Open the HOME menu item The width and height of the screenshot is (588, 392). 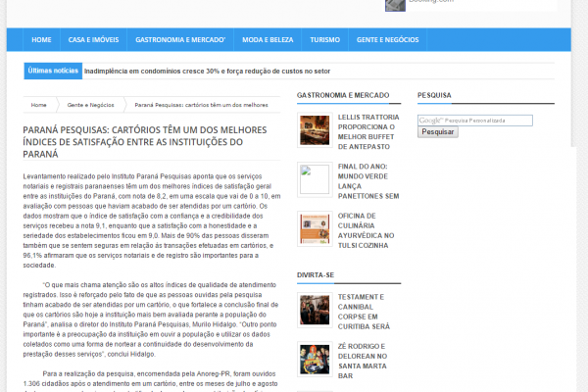point(41,40)
